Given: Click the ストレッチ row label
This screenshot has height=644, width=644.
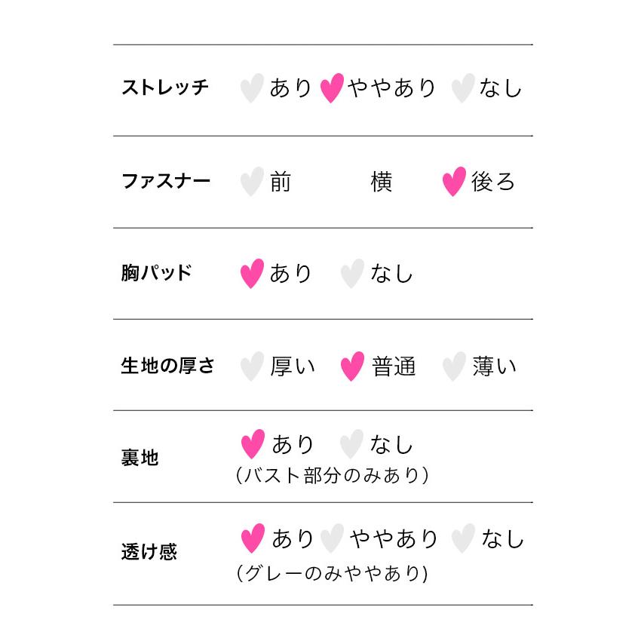Looking at the screenshot, I should click(x=165, y=88).
